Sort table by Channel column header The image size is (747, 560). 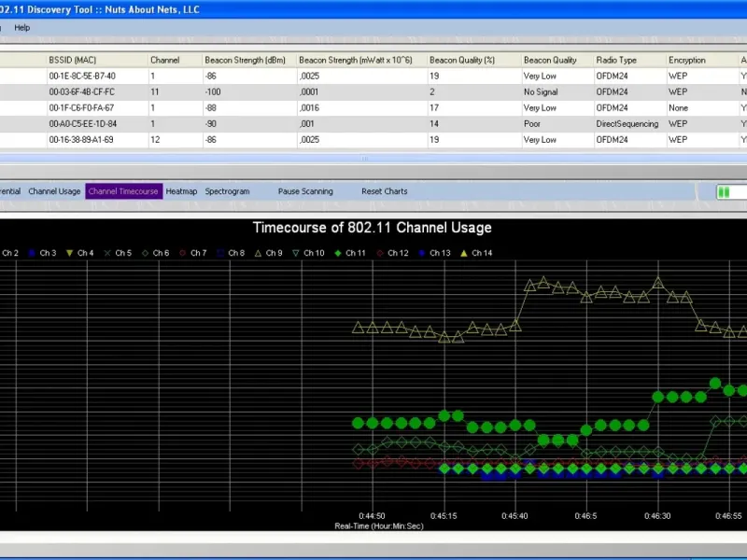click(x=164, y=60)
